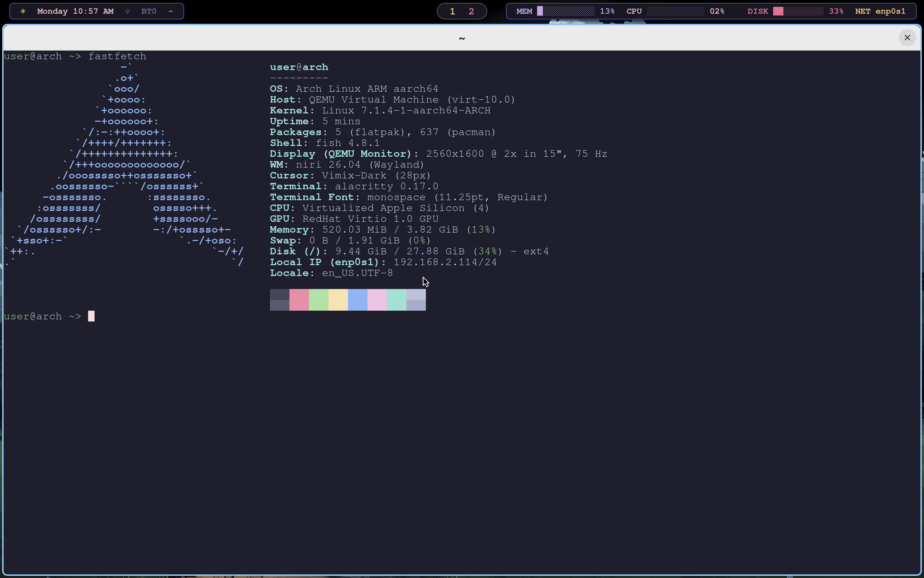924x578 pixels.
Task: Click the CPU: Virtualized Apple Silicon line
Action: point(380,208)
